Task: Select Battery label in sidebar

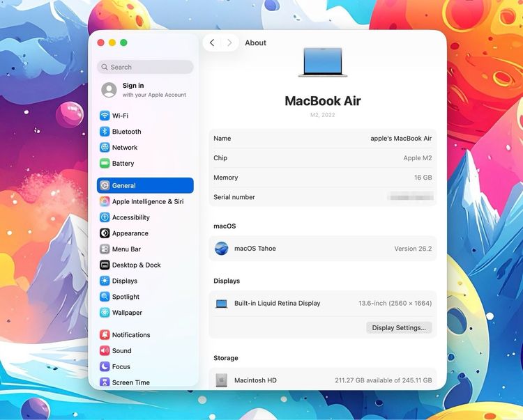Action: (123, 163)
